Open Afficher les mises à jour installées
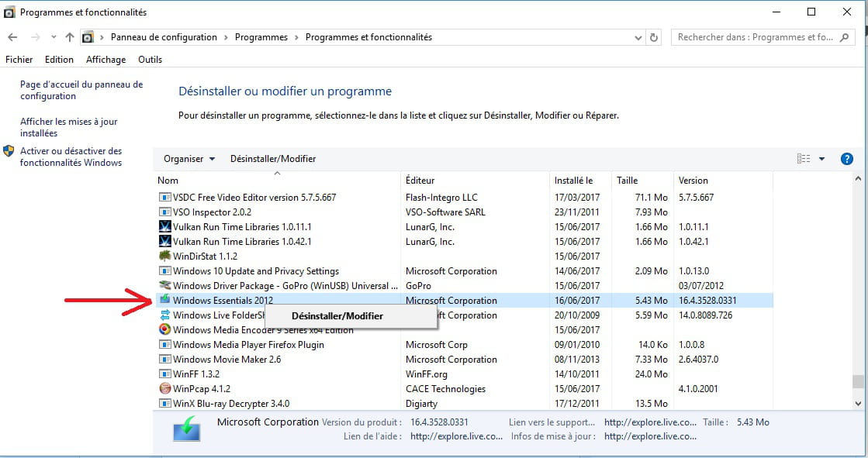Image resolution: width=868 pixels, height=458 pixels. 68,127
